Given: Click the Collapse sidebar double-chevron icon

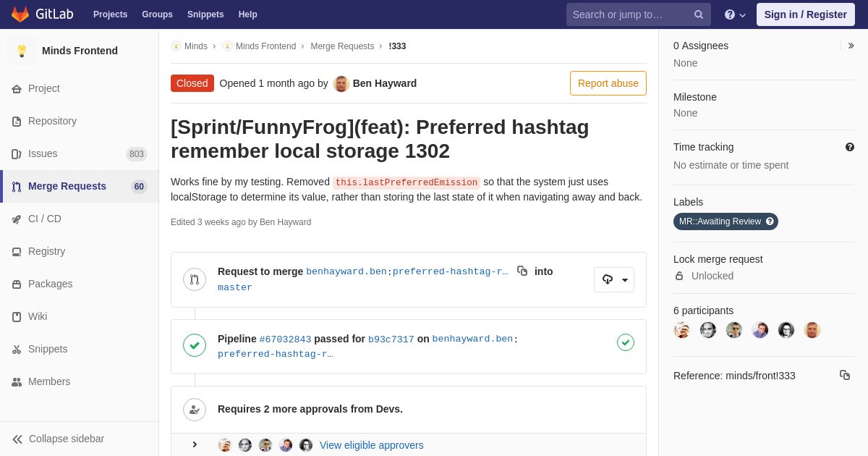Looking at the screenshot, I should click(17, 439).
